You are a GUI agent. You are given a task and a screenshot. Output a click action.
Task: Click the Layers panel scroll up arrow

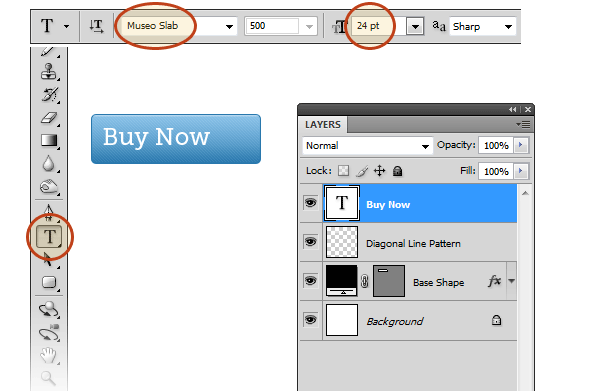[x=525, y=193]
